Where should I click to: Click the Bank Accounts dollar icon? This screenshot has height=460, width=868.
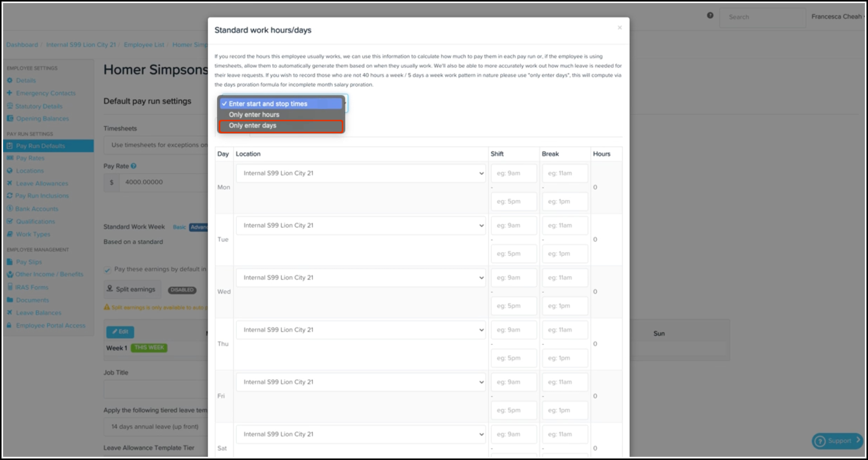coord(10,209)
